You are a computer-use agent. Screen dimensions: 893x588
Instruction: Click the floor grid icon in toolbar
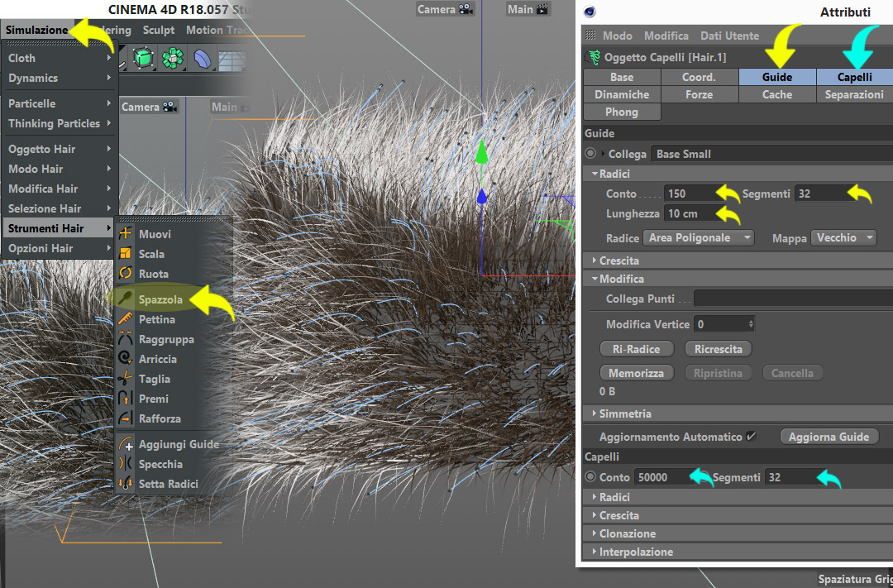(x=232, y=61)
